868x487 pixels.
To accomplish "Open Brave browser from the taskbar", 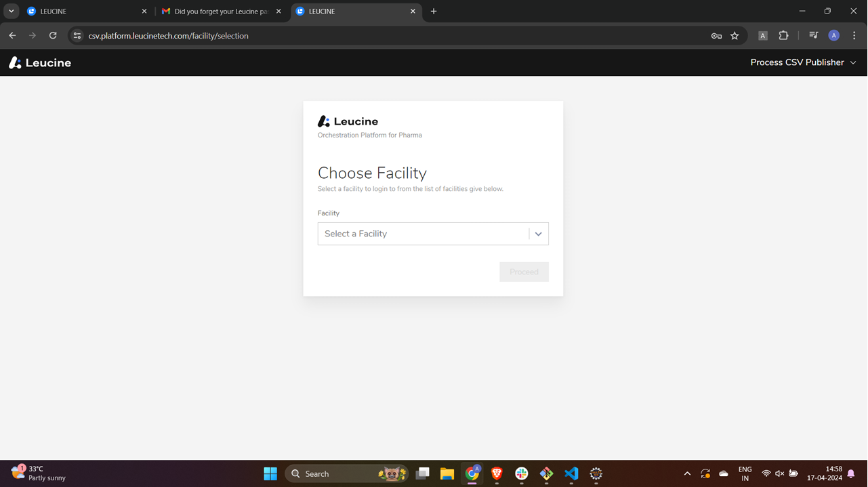I will [497, 473].
